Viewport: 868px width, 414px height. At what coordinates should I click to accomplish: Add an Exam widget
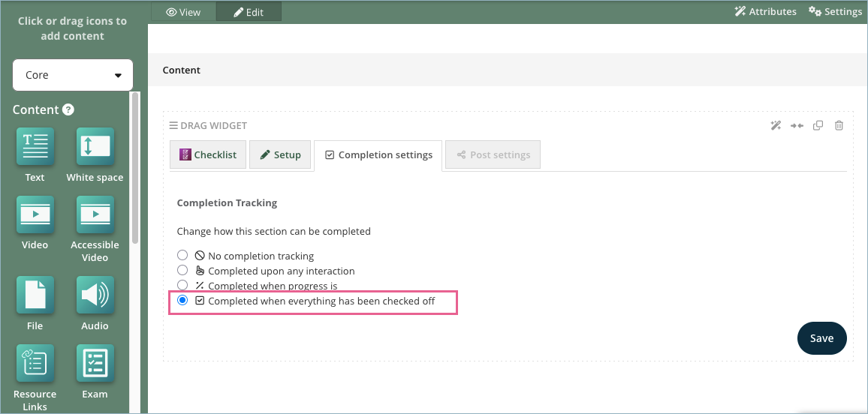click(95, 363)
